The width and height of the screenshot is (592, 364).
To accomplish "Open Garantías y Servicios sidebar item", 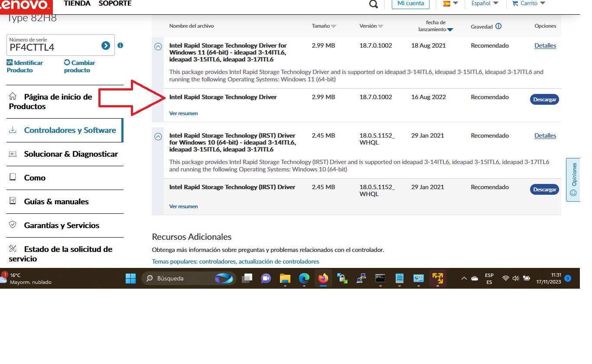I will click(x=62, y=225).
